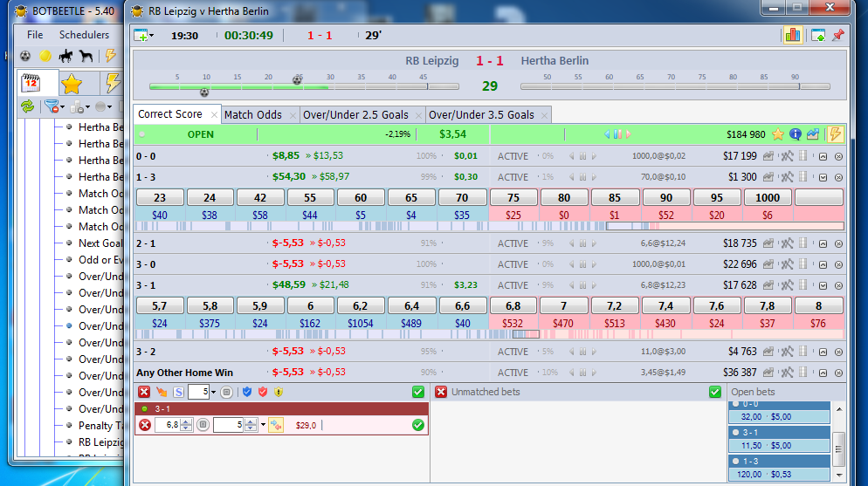Screen dimensions: 868x486
Task: Open calendar tab in BOTBEETLE window
Action: (x=31, y=84)
